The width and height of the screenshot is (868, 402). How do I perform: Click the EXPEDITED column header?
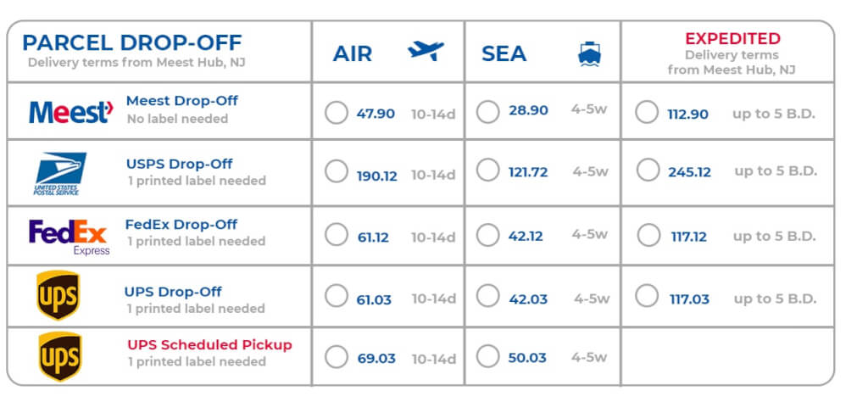732,39
